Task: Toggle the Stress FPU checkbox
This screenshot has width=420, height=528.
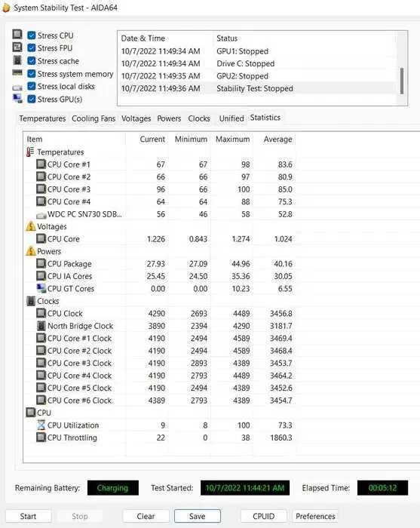Action: click(32, 48)
